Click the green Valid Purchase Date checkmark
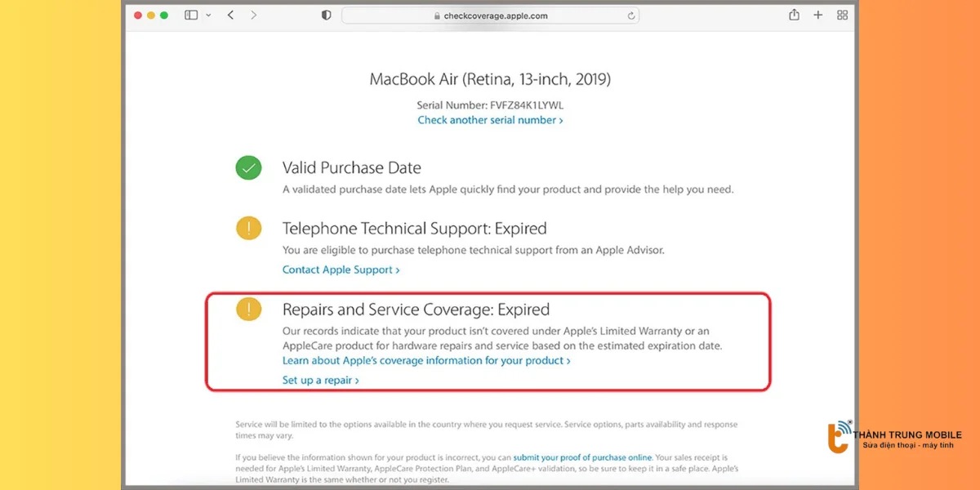980x490 pixels. (x=248, y=168)
